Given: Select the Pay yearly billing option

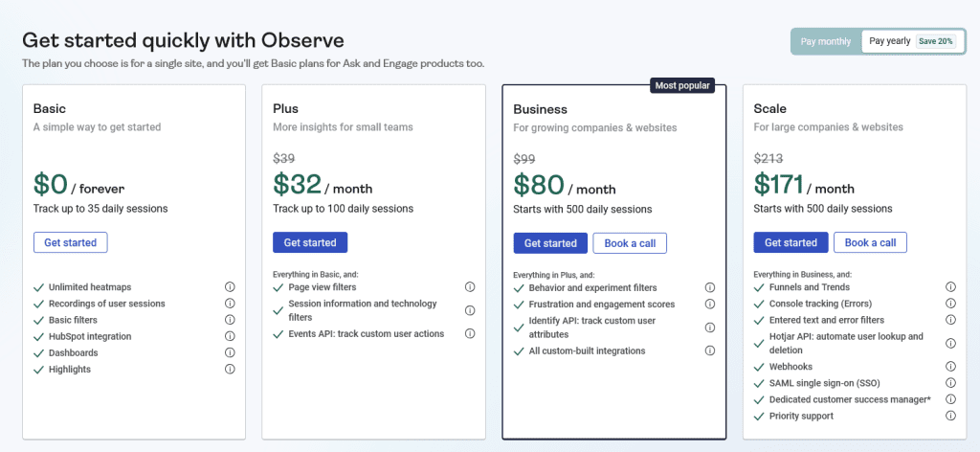Looking at the screenshot, I should pyautogui.click(x=890, y=42).
